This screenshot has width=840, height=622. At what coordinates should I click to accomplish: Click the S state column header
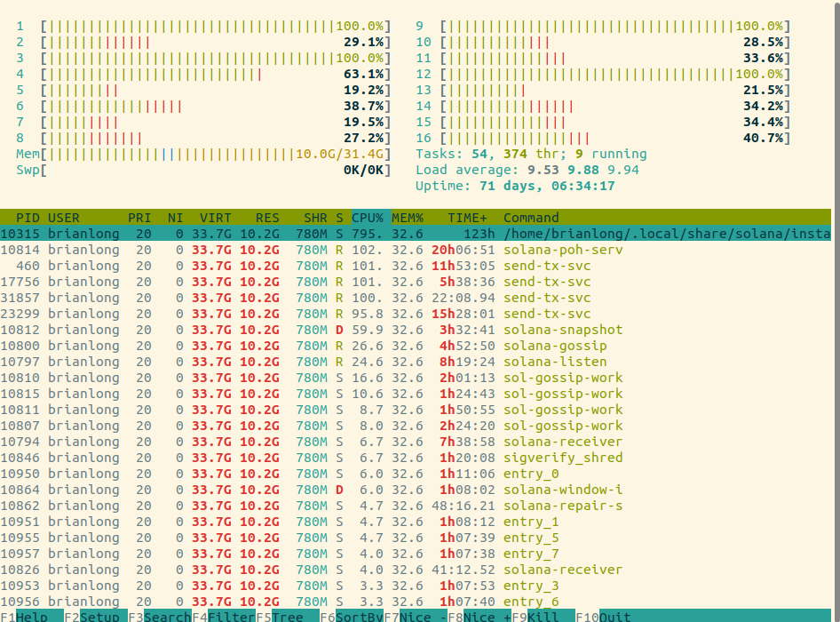(x=340, y=218)
